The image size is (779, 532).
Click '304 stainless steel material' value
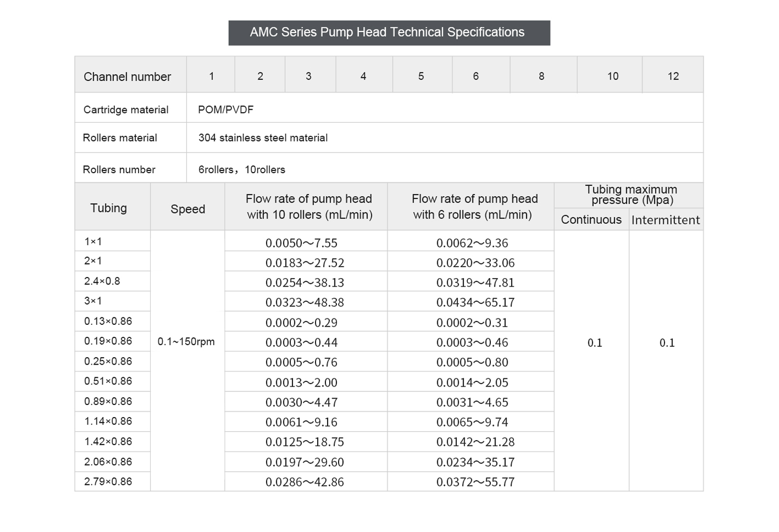263,137
